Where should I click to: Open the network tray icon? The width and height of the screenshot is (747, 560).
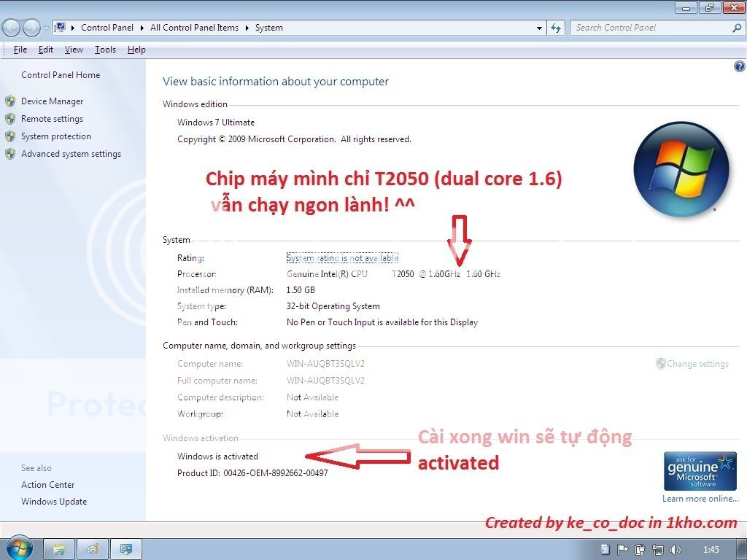tap(657, 550)
